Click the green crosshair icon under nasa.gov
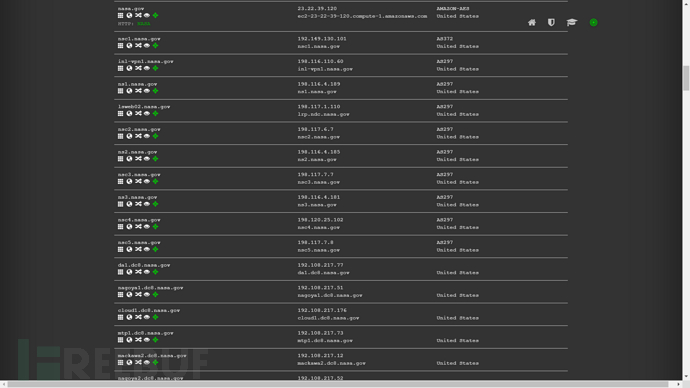 [155, 15]
